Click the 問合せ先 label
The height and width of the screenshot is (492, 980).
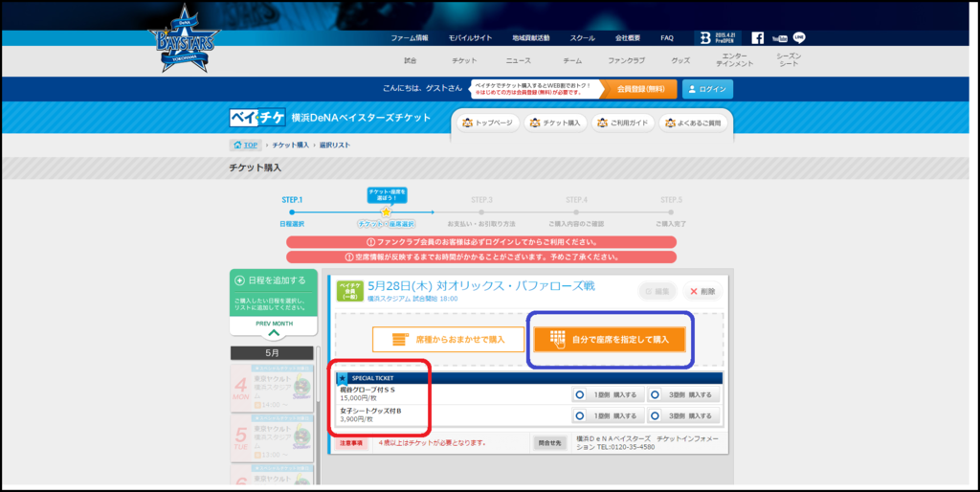click(x=549, y=442)
